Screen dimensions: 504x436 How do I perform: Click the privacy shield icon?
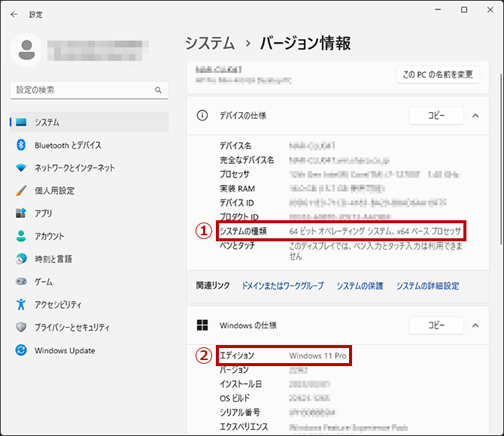tap(21, 327)
